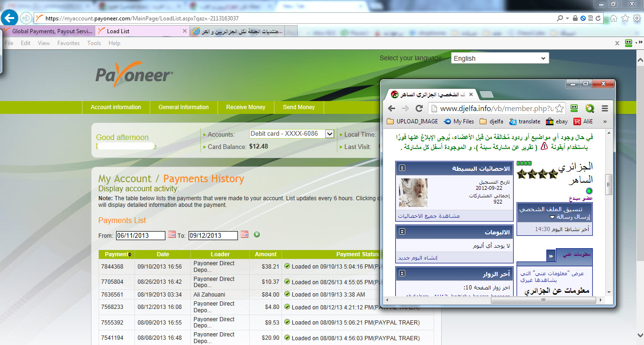Open calendar picker next to To date
This screenshot has height=345, width=644.
[245, 234]
